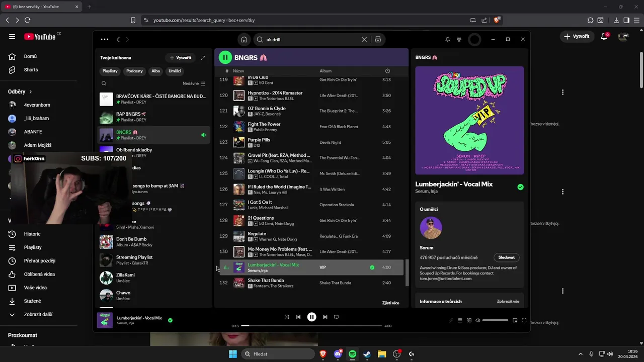The height and width of the screenshot is (362, 644).
Task: Open Don't Be Dumb album in library
Action: 153,242
